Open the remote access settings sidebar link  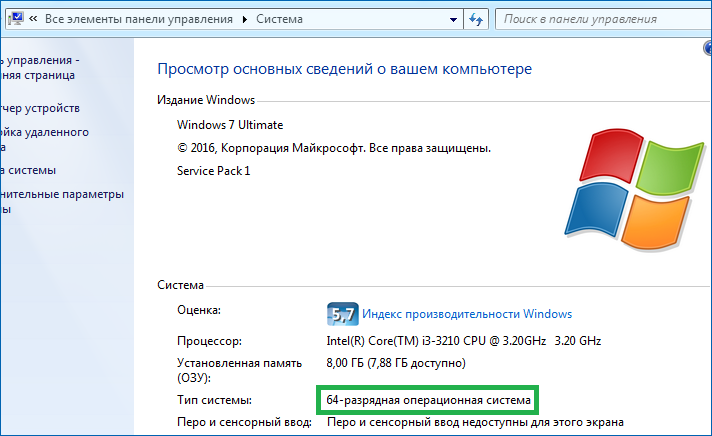pyautogui.click(x=44, y=139)
